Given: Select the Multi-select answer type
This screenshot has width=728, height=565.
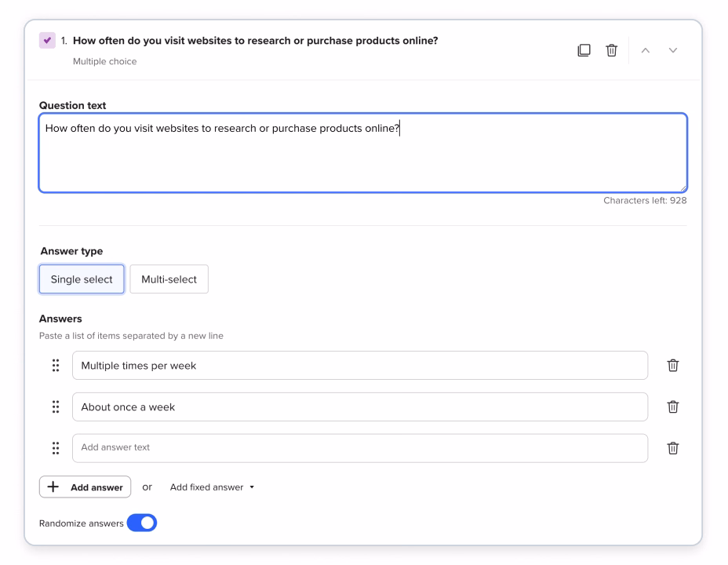Looking at the screenshot, I should tap(169, 279).
